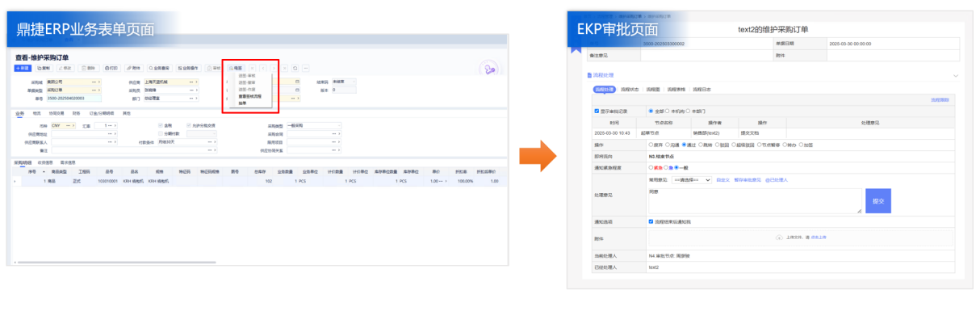Switch to the 物流 tab
The image size is (980, 311).
point(36,113)
